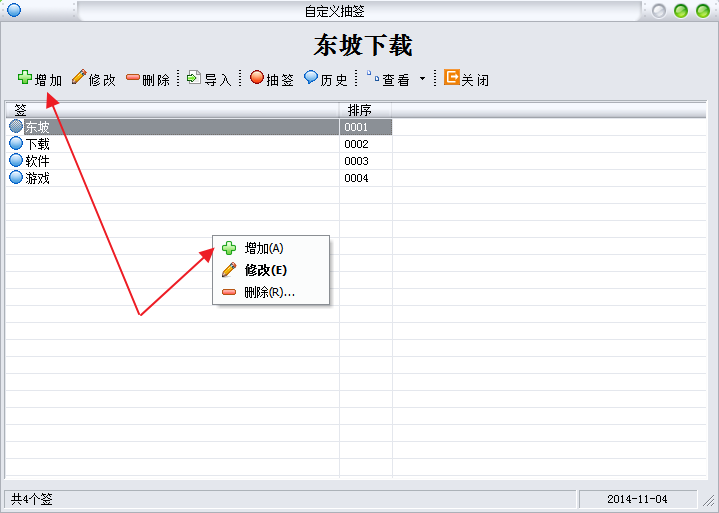Click the 东坡下载 heading text
Screen dimensions: 719x513
click(363, 45)
